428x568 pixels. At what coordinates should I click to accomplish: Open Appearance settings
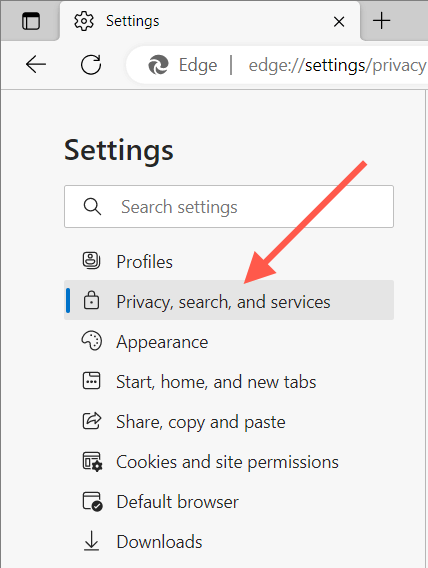pyautogui.click(x=229, y=342)
